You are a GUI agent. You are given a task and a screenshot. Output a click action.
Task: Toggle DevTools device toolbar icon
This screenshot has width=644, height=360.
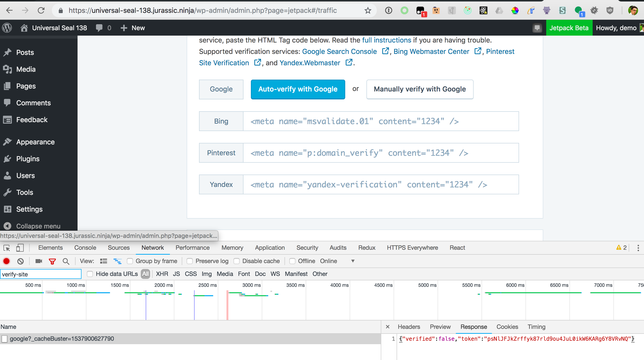tap(20, 248)
